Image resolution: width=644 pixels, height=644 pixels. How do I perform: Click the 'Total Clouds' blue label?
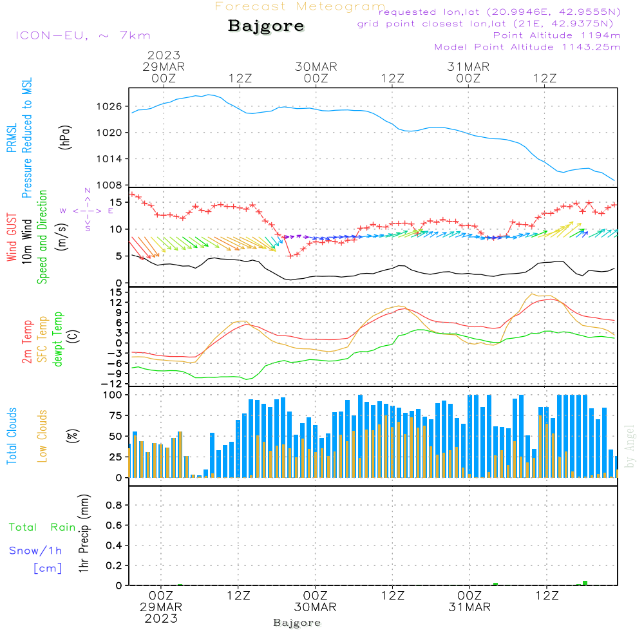coord(12,436)
